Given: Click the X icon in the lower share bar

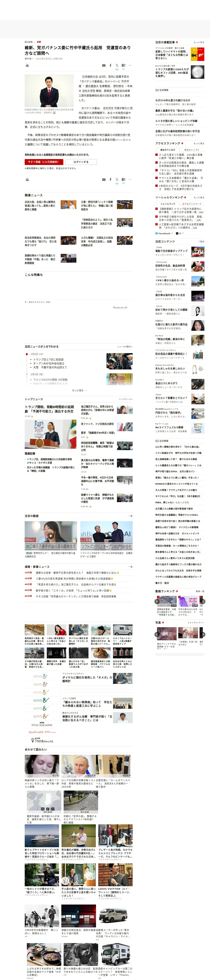Looking at the screenshot, I should [x=117, y=180].
